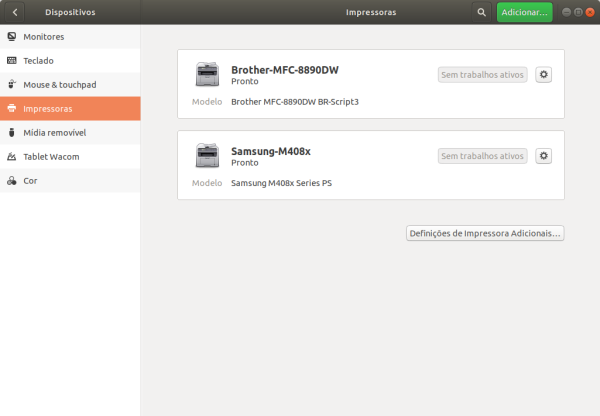The width and height of the screenshot is (600, 416).
Task: Click the Tablet Wacom icon in the sidebar
Action: 12,157
